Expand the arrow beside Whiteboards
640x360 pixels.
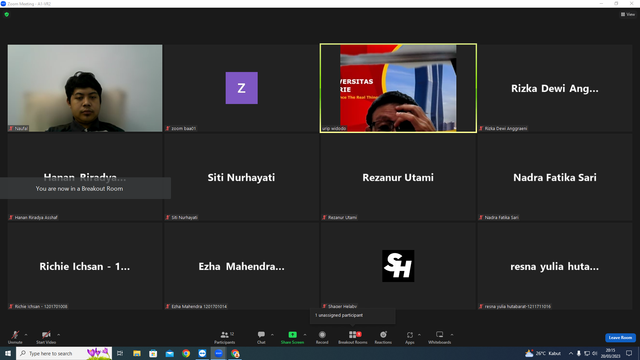[x=452, y=335]
